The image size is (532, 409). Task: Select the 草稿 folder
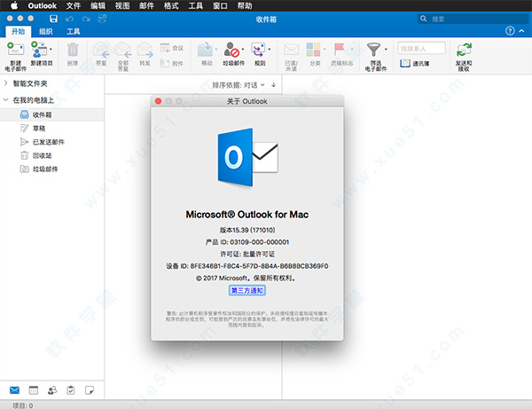52,129
